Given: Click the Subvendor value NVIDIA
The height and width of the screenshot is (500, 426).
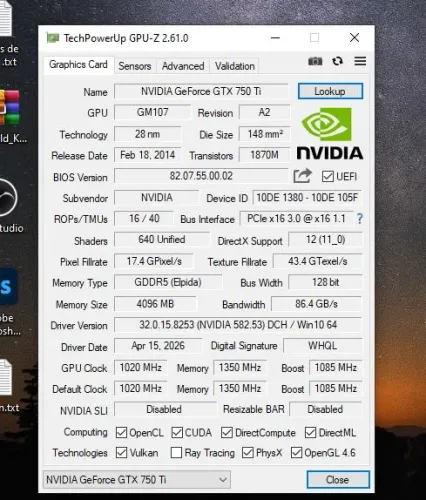Looking at the screenshot, I should pyautogui.click(x=156, y=197).
